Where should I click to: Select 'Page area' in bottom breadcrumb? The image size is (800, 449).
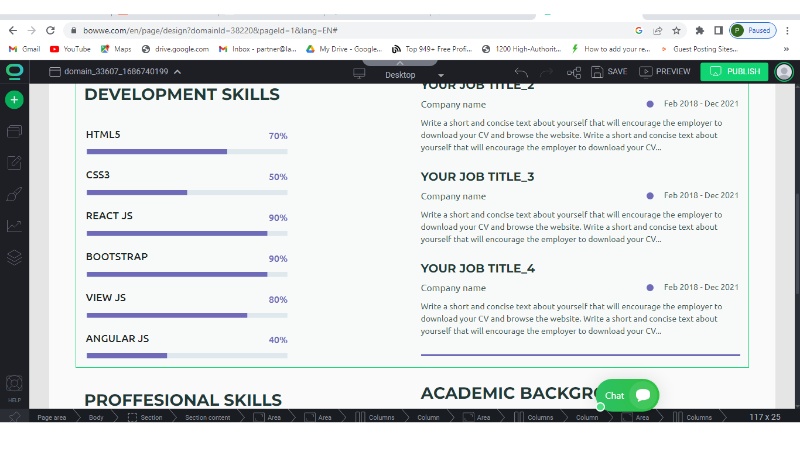51,417
